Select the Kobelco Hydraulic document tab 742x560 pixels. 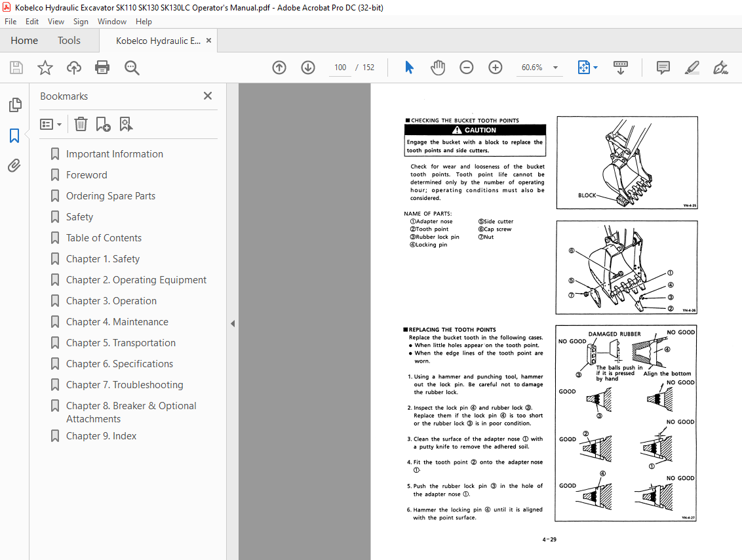pyautogui.click(x=158, y=41)
